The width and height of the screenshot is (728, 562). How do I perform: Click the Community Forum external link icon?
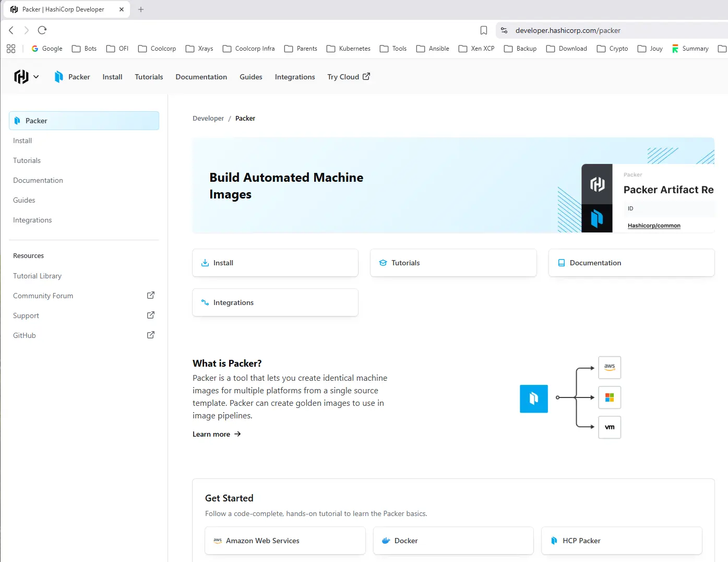[x=151, y=295]
